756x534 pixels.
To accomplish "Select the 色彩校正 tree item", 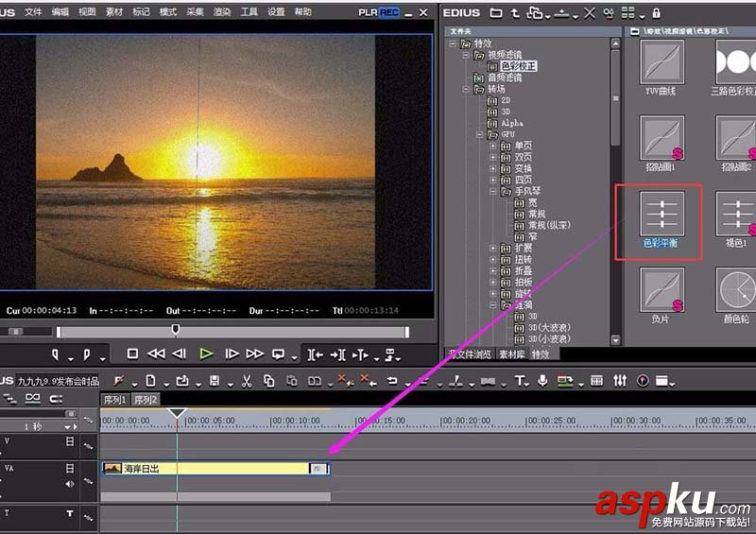I will point(518,66).
